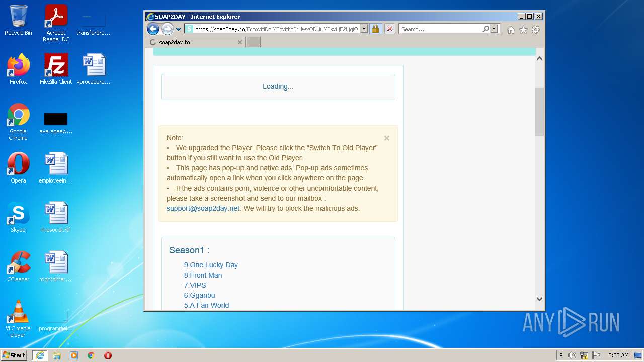Launch Opera from the desktop
This screenshot has width=644, height=362.
[x=18, y=168]
